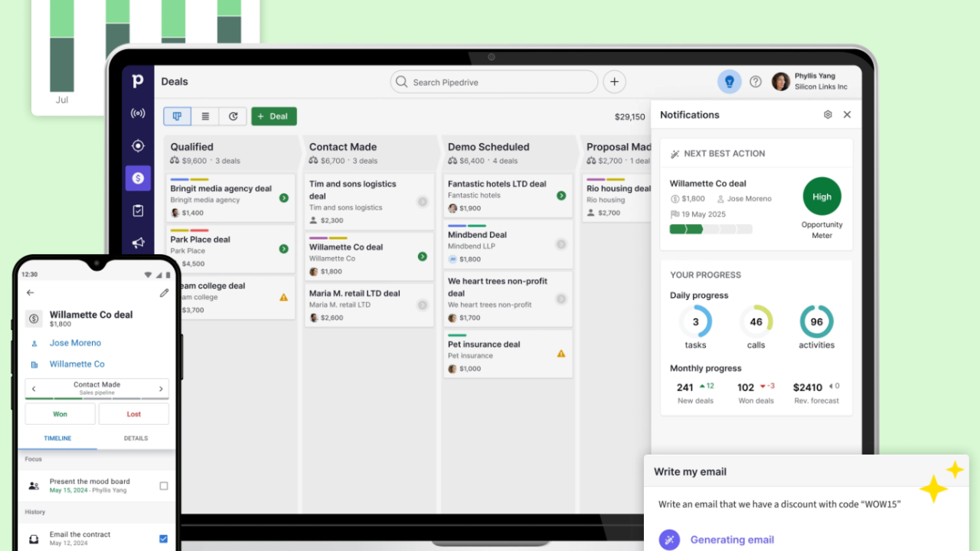This screenshot has height=551, width=980.
Task: Check Present the mood board checkbox
Action: click(164, 486)
